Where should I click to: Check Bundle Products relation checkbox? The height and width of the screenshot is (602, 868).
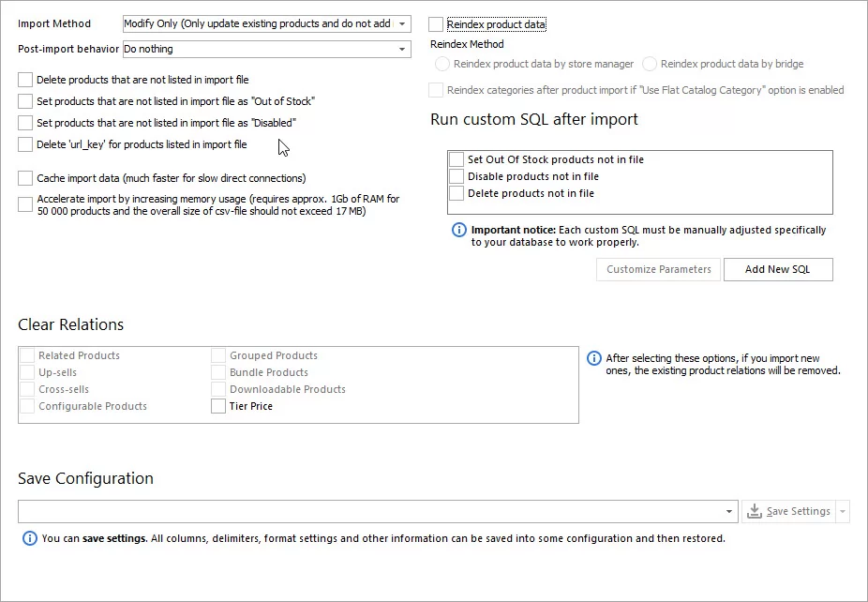pos(218,372)
